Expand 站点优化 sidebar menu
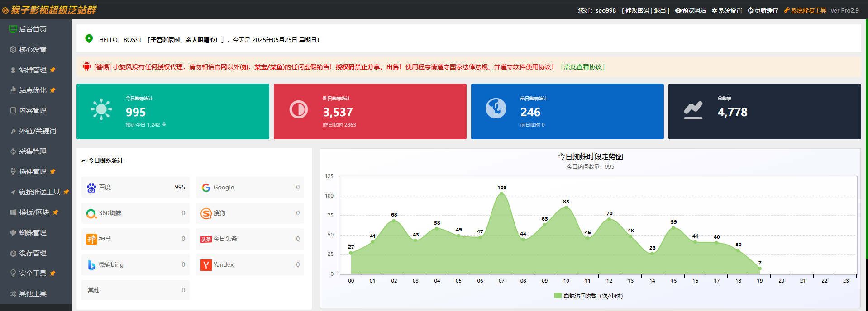 click(33, 90)
